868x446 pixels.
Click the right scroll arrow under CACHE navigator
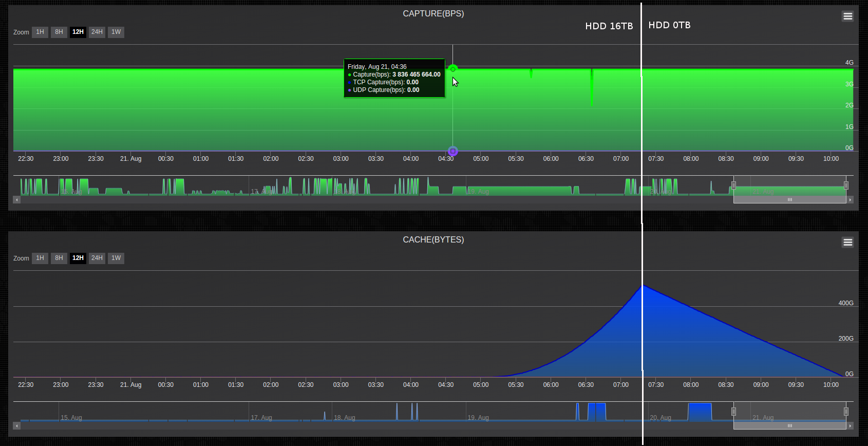pyautogui.click(x=850, y=426)
